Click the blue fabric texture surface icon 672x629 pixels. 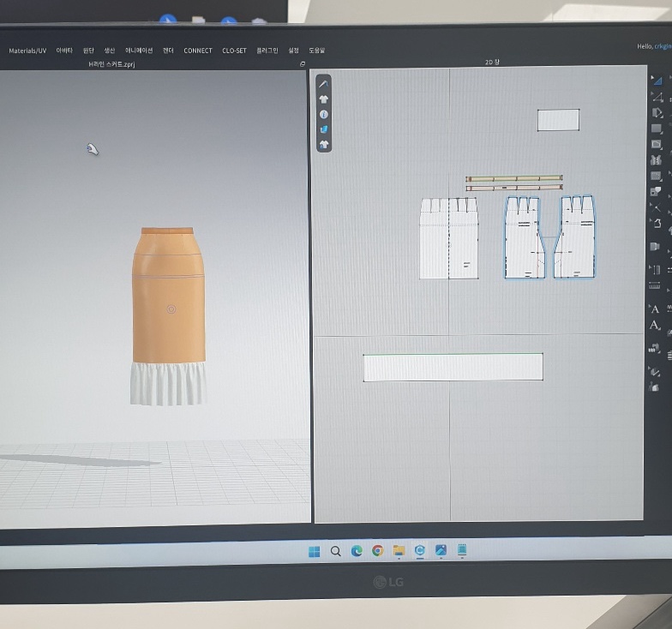(324, 129)
